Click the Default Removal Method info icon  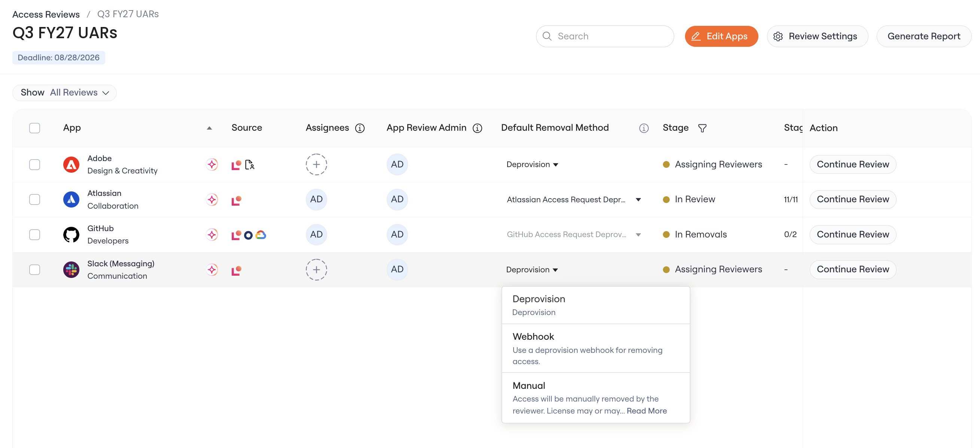click(x=644, y=128)
